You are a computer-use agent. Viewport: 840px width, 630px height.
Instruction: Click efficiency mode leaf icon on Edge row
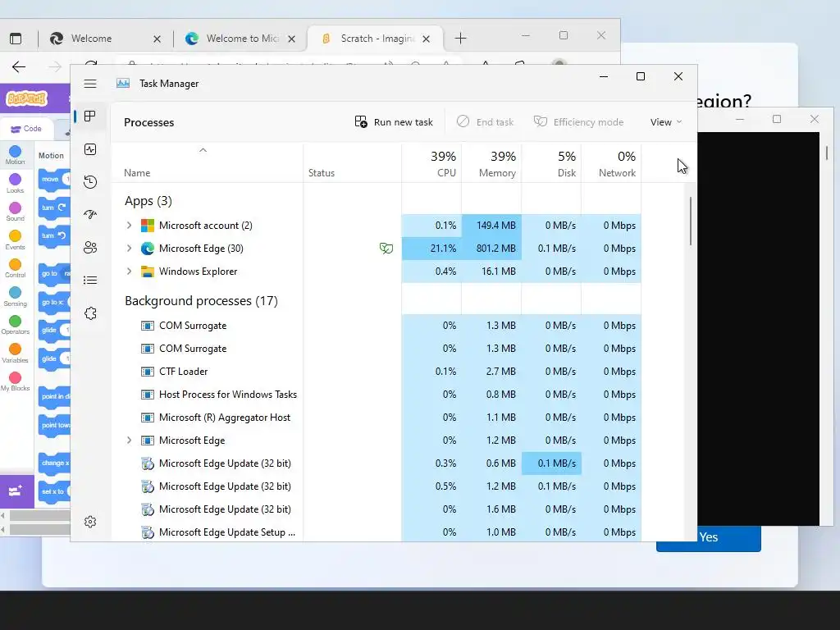(x=386, y=248)
